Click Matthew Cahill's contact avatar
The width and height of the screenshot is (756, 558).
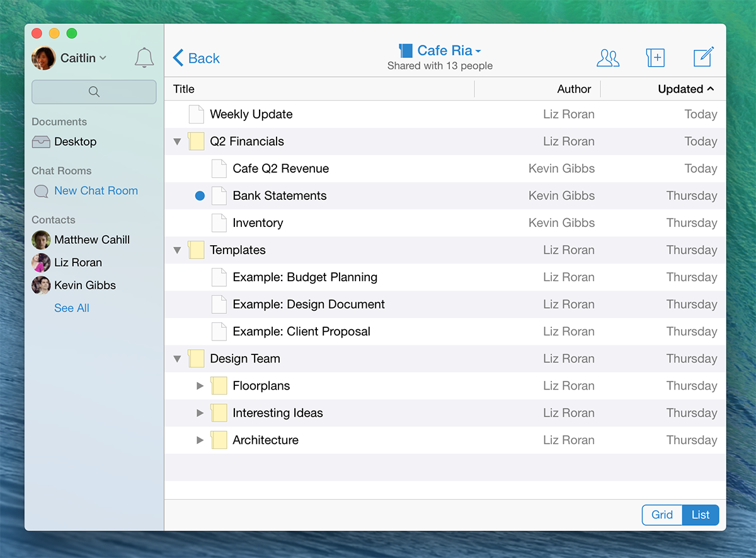click(41, 240)
